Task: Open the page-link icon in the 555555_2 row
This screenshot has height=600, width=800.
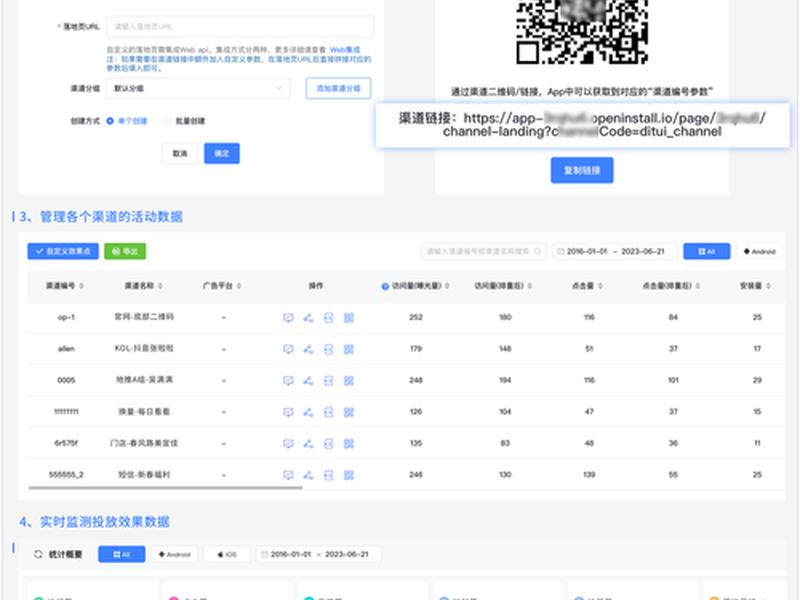Action: (x=329, y=476)
